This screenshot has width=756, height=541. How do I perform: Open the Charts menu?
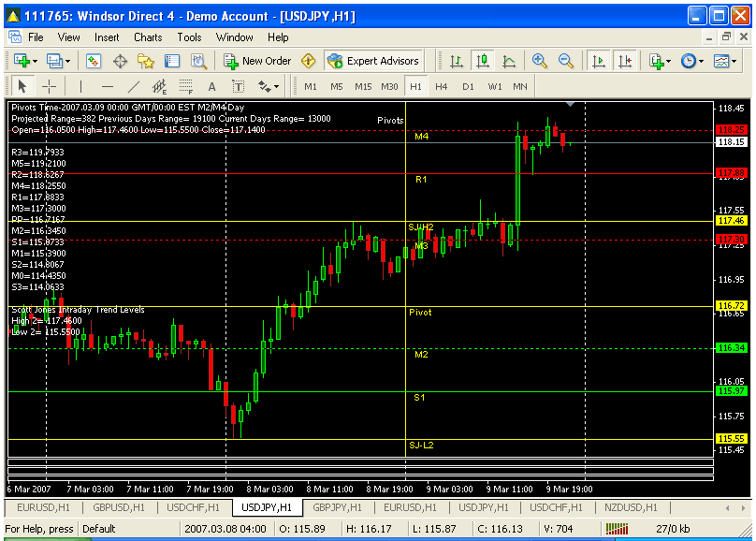(x=148, y=37)
